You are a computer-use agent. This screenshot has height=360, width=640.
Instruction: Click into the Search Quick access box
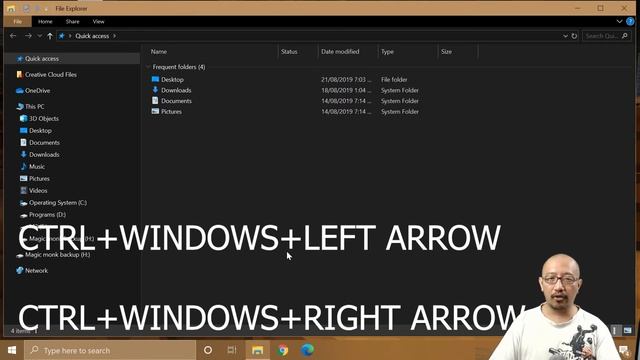(606, 36)
